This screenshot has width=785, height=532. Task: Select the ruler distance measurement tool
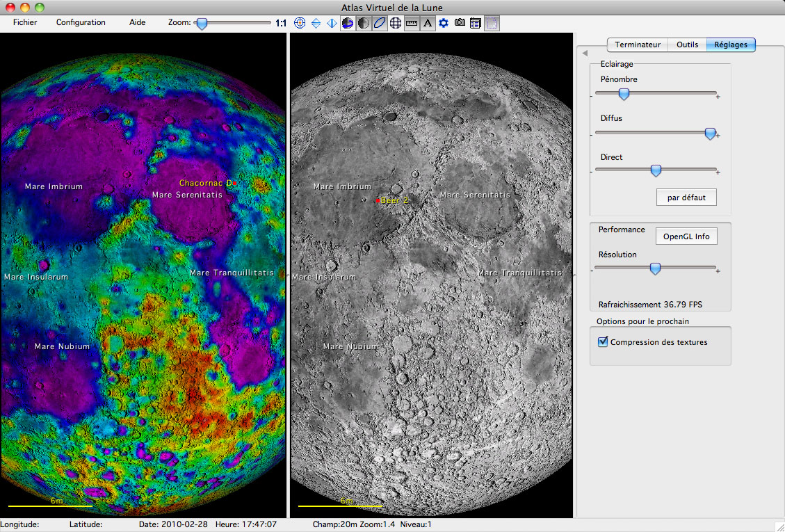(x=412, y=23)
